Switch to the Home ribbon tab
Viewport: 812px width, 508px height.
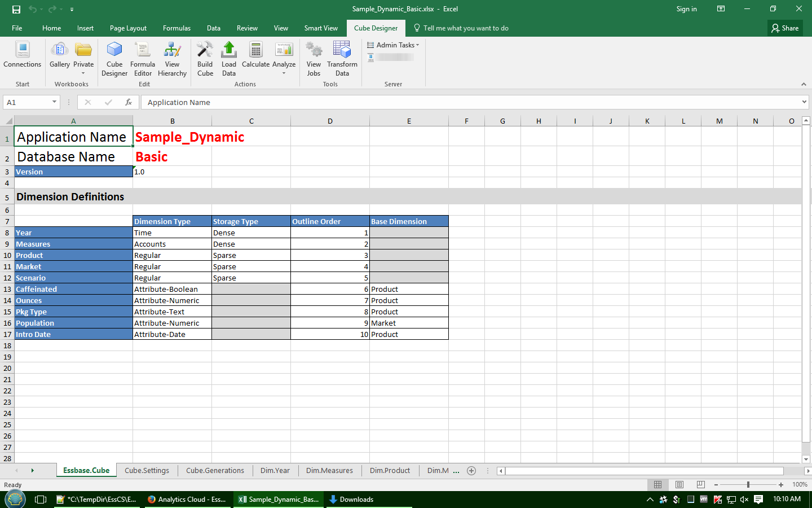tap(51, 28)
